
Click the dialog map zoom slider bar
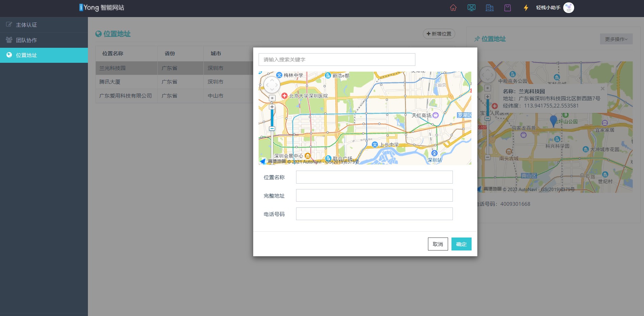(x=272, y=118)
